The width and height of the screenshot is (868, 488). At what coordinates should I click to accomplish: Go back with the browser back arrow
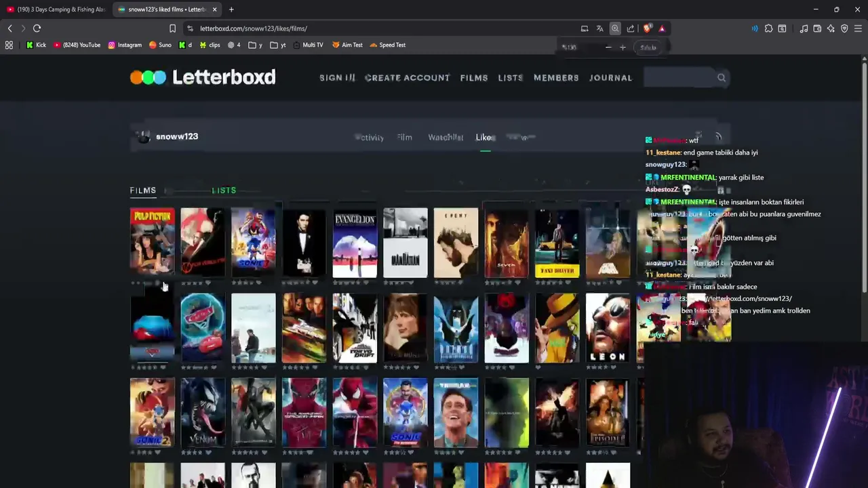pyautogui.click(x=9, y=28)
